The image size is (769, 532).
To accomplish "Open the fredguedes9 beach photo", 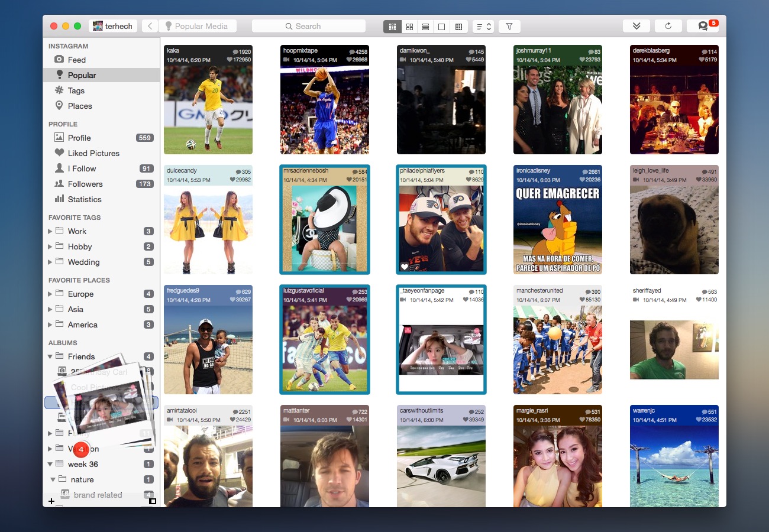I will coord(208,340).
